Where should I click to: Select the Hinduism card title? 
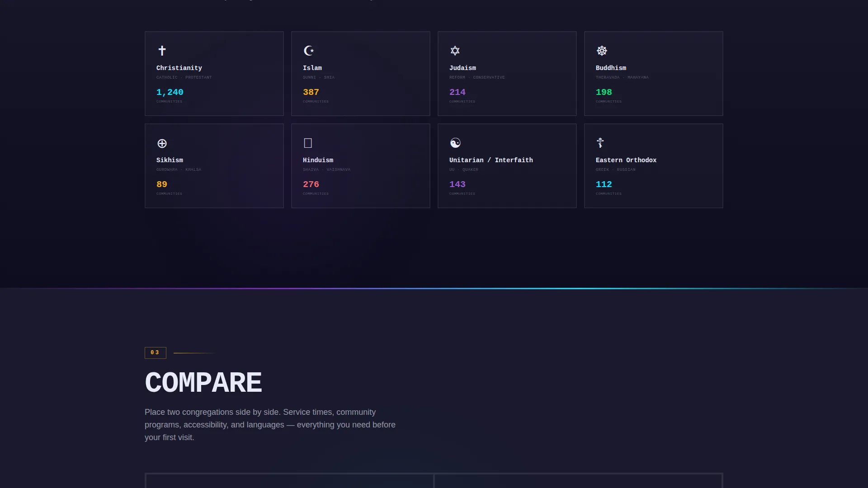pyautogui.click(x=318, y=160)
